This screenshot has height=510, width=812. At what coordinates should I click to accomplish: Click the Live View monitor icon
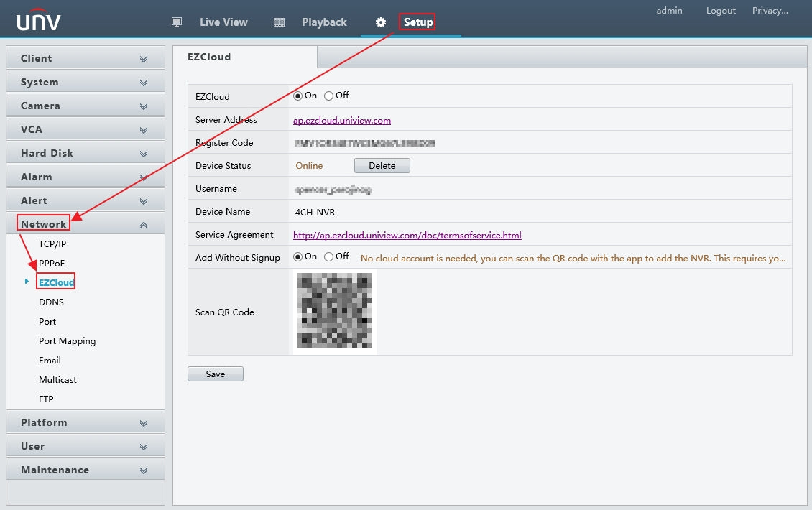[x=177, y=22]
